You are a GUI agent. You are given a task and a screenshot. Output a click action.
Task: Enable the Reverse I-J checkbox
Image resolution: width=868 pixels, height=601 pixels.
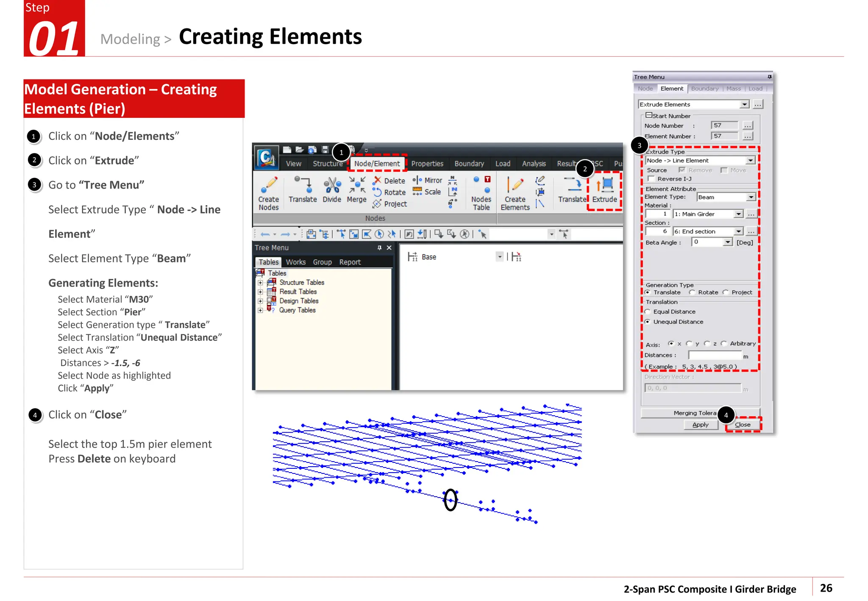pos(651,179)
